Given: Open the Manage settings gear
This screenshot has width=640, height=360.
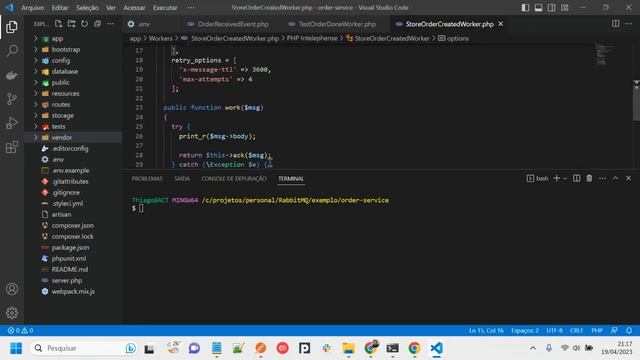Looking at the screenshot, I should click(x=12, y=313).
